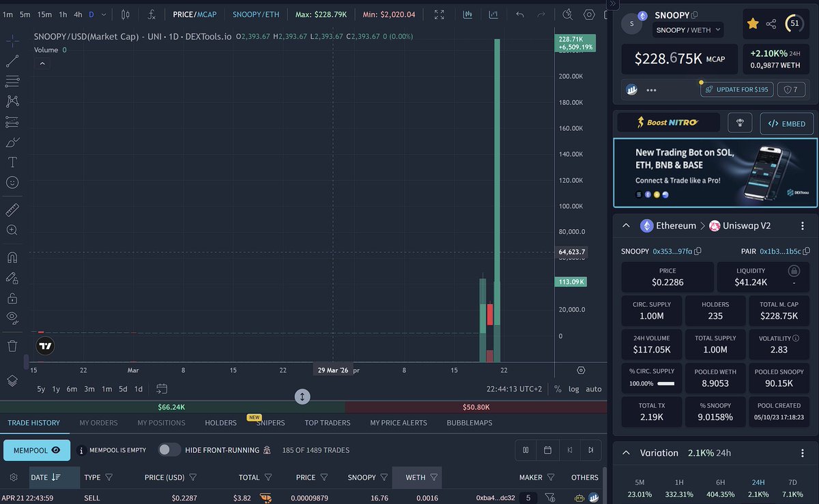Toggle stay in drawing mode

click(x=12, y=278)
